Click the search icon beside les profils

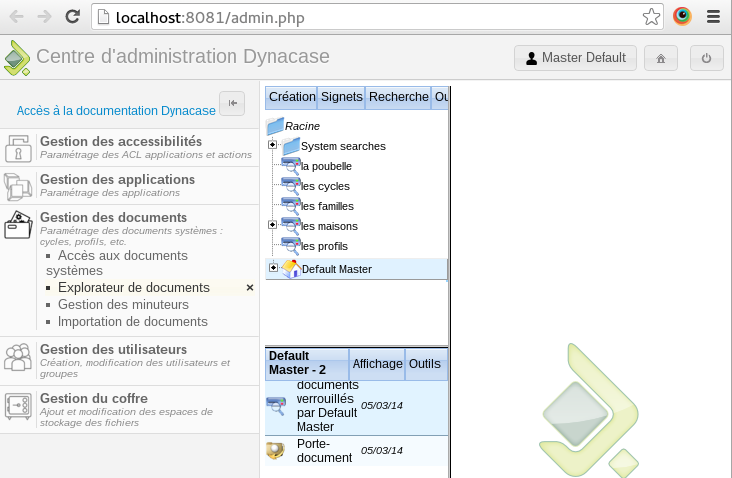click(x=290, y=246)
